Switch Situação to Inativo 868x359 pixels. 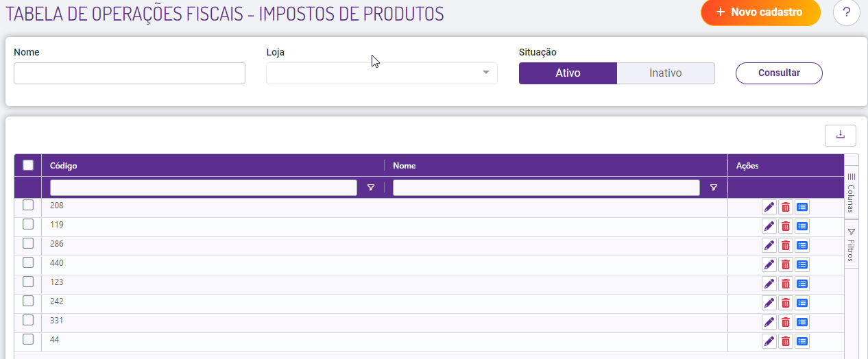[x=666, y=73]
